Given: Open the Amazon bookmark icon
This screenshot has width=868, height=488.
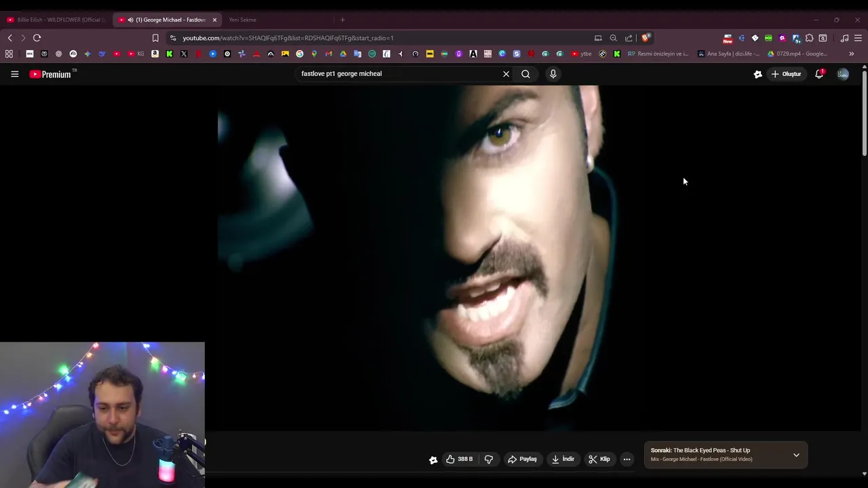Looking at the screenshot, I should click(155, 54).
